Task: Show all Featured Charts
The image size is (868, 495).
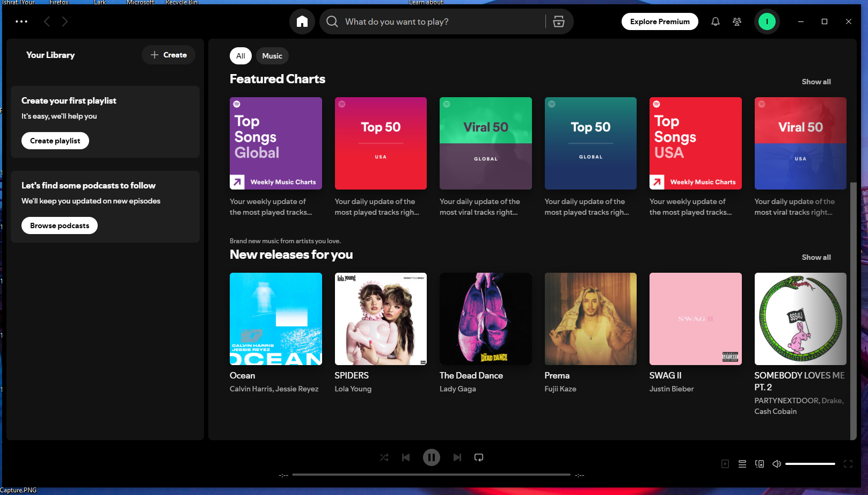Action: (x=816, y=82)
